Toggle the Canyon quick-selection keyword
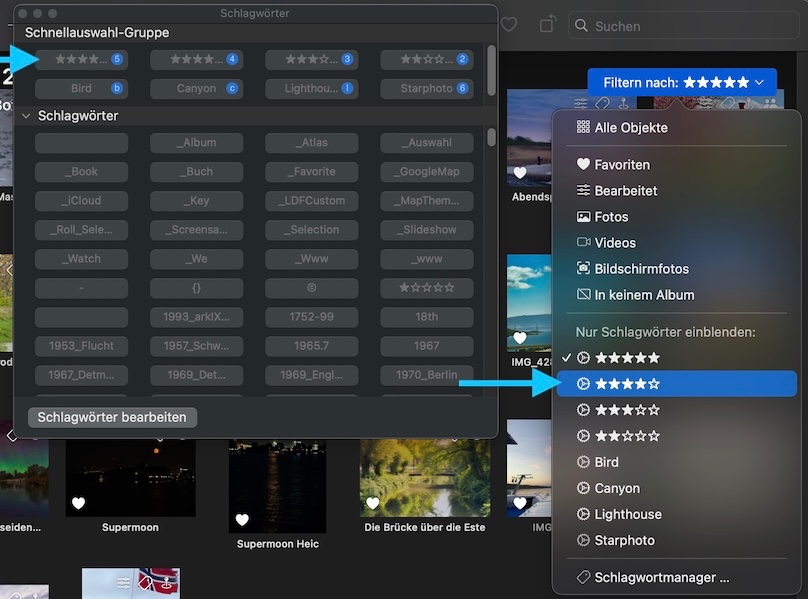The image size is (808, 599). (196, 89)
